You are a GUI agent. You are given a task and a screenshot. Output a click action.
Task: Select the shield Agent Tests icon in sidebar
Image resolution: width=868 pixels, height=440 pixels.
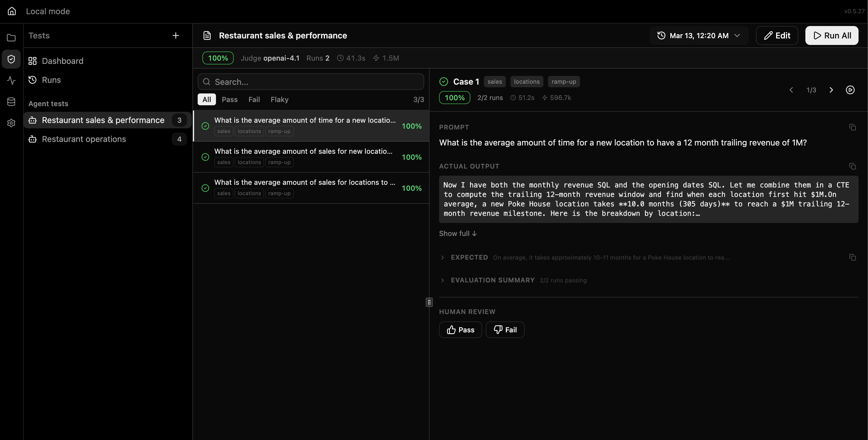point(11,59)
